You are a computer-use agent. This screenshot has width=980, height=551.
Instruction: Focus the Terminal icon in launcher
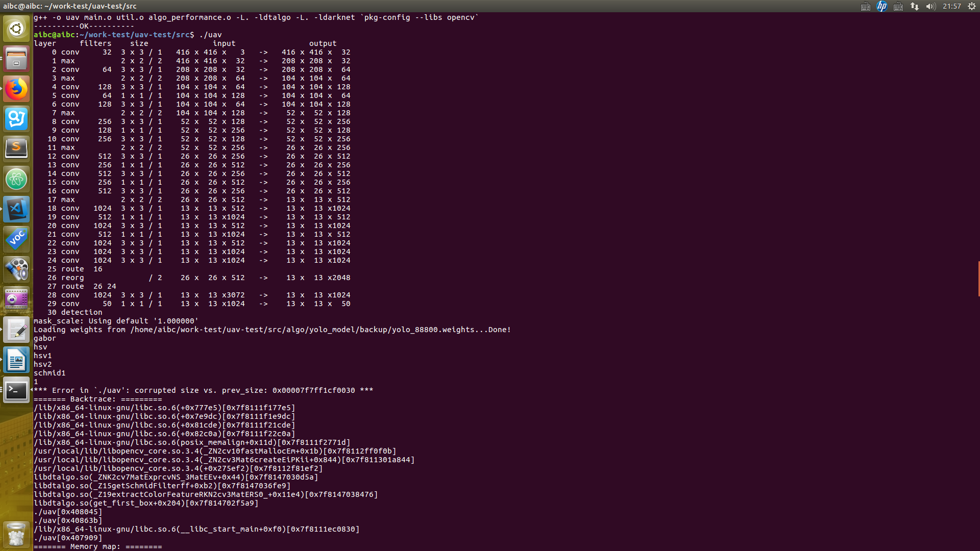tap(16, 390)
